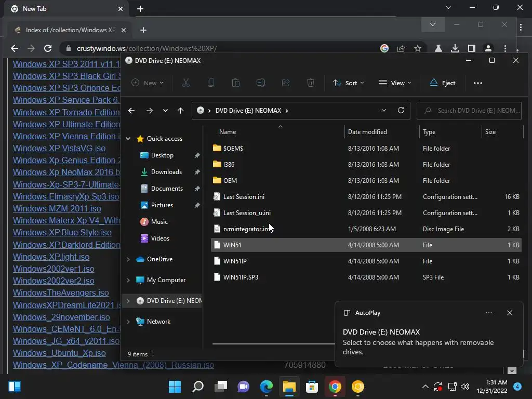Click the Search DVD Drive input field
The width and height of the screenshot is (532, 399).
[469, 111]
